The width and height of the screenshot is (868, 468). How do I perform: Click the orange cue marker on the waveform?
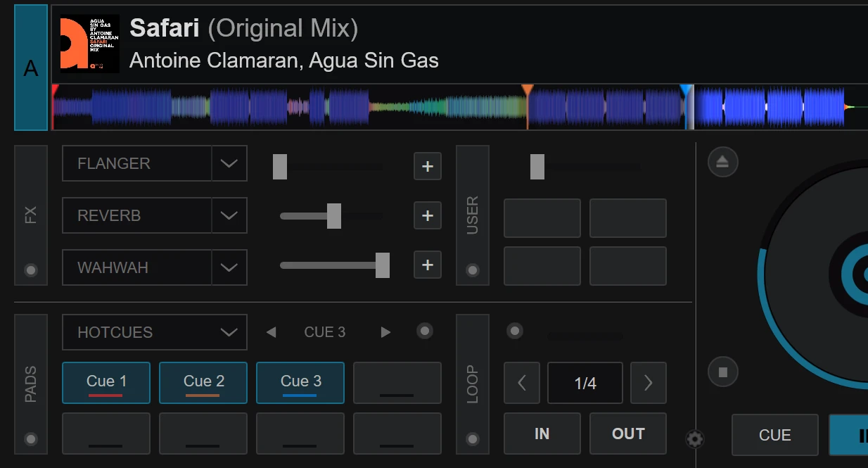point(528,89)
